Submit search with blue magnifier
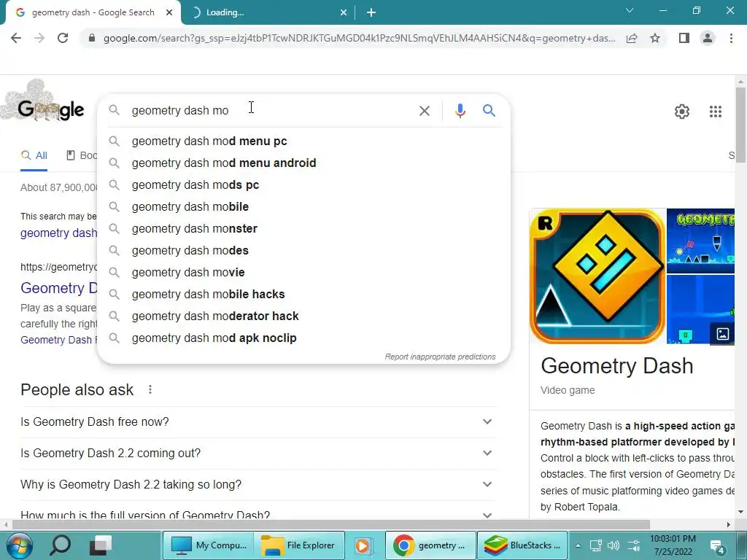747x560 pixels. [489, 111]
